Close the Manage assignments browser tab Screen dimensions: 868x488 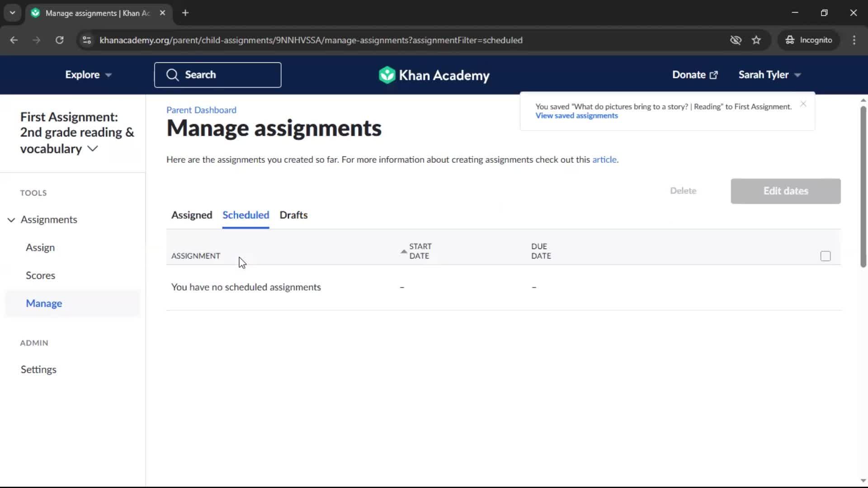(x=162, y=13)
